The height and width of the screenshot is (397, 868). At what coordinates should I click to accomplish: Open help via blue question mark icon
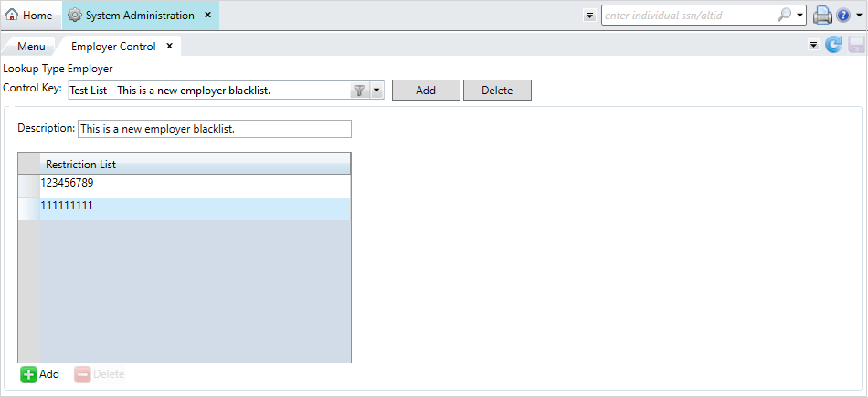(843, 16)
